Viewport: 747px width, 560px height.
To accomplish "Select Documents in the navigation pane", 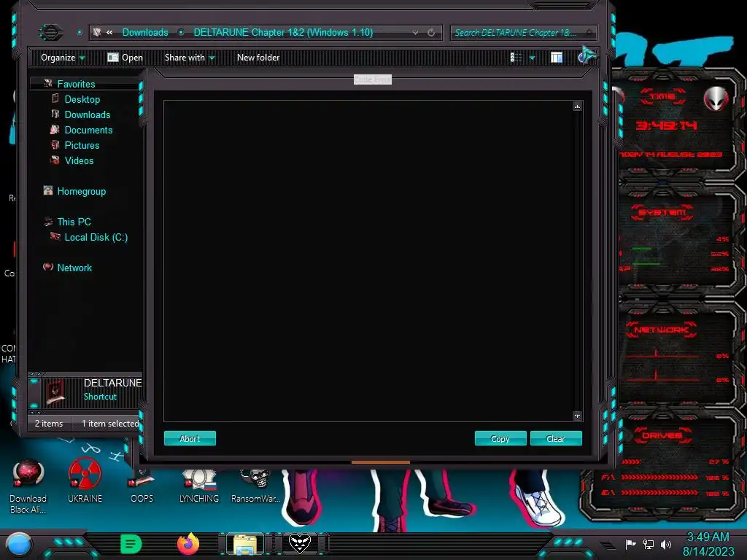I will (88, 130).
